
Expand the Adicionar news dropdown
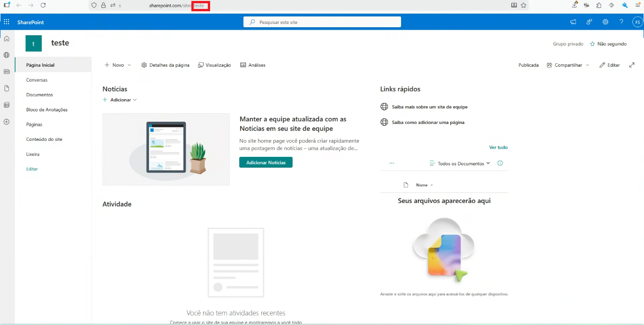click(120, 100)
